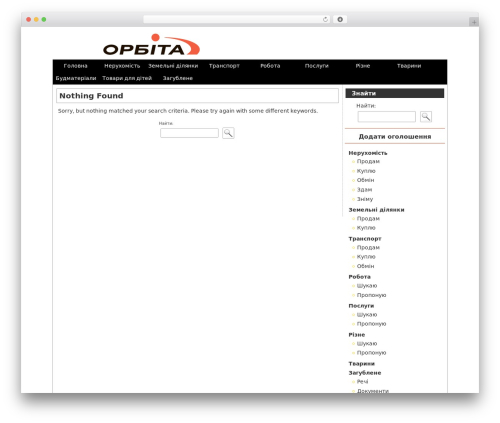
Task: Click Продам under sidebar Транспорт
Action: coord(368,248)
